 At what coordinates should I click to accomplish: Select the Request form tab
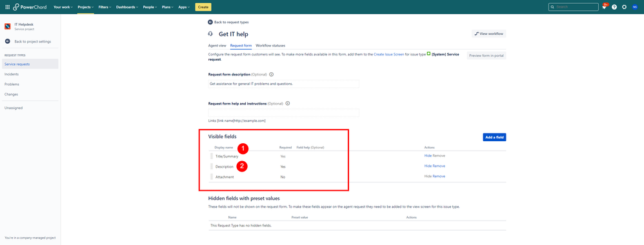[x=241, y=46]
